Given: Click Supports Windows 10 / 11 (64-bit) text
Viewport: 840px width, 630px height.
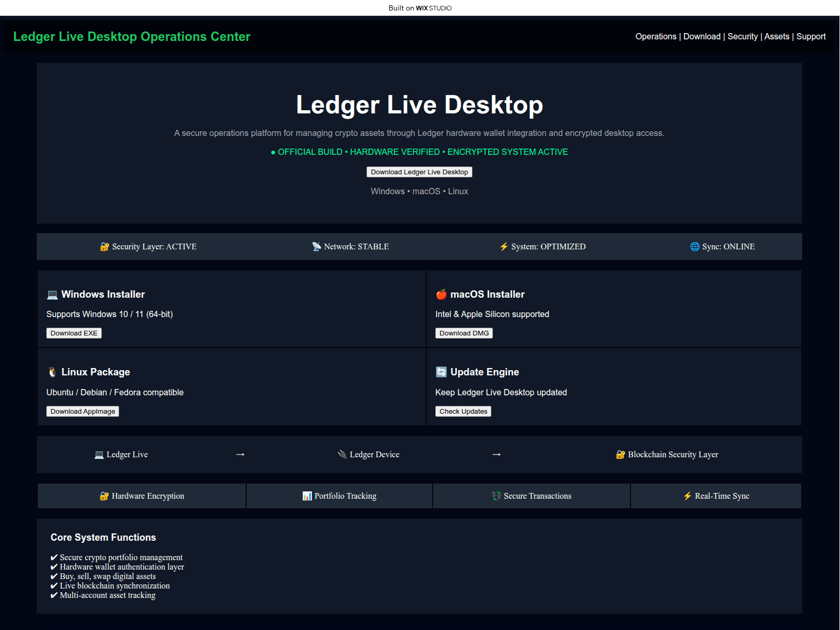Looking at the screenshot, I should click(x=110, y=314).
